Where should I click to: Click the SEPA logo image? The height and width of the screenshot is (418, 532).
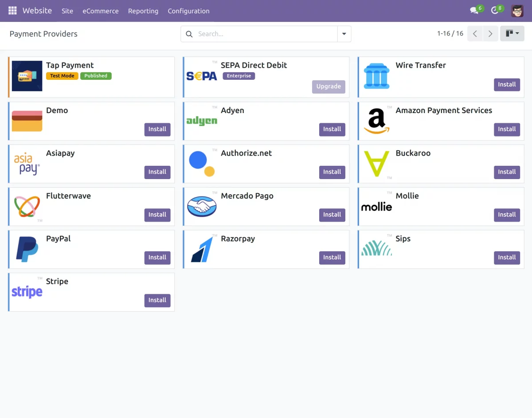(x=202, y=76)
